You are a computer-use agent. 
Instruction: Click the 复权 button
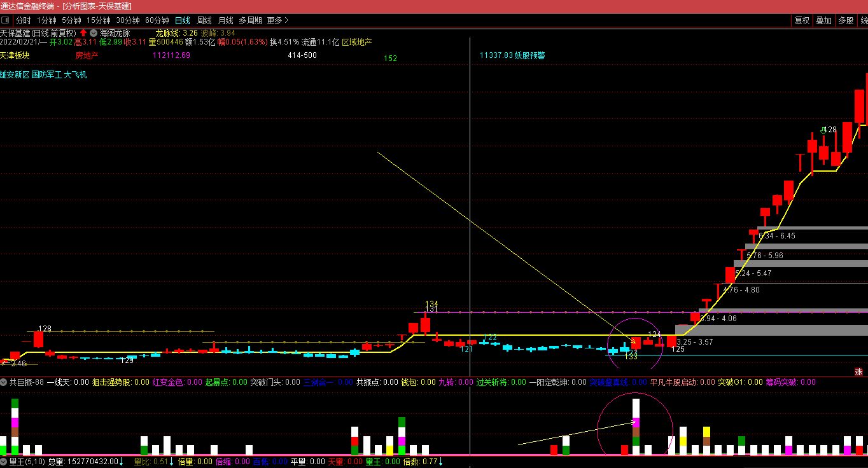coord(802,20)
